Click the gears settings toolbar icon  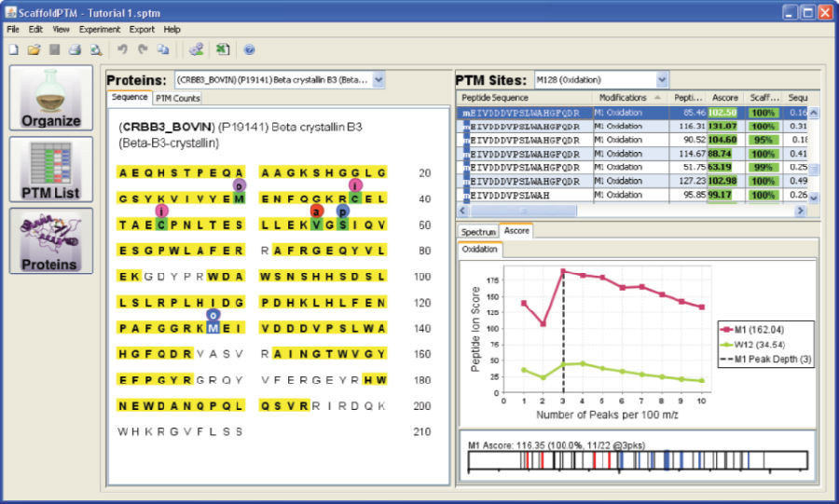coord(197,49)
